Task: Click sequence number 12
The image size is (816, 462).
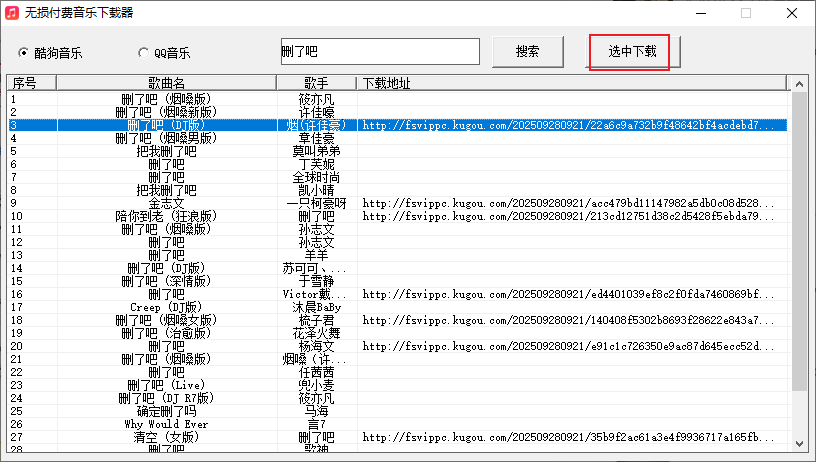Action: click(x=17, y=242)
